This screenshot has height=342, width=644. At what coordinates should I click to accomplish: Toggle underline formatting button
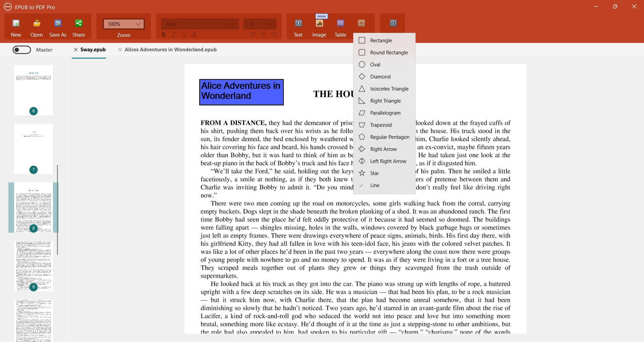coord(184,35)
